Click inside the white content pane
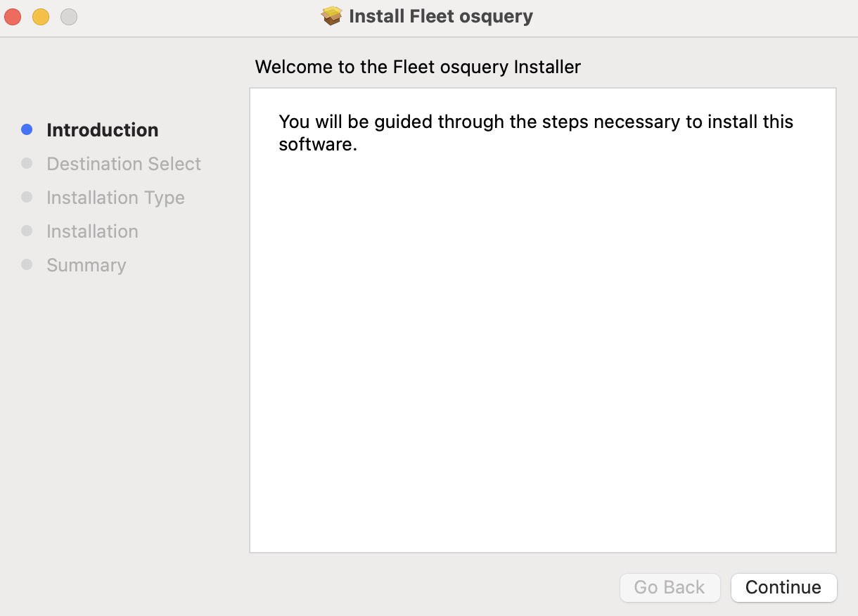This screenshot has height=616, width=858. [x=542, y=352]
